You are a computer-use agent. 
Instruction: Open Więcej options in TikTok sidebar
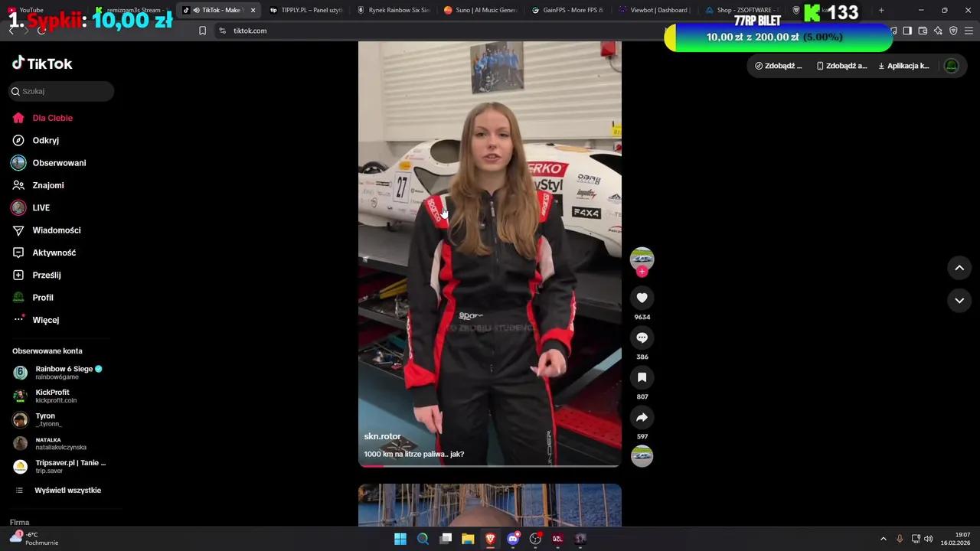coord(45,320)
